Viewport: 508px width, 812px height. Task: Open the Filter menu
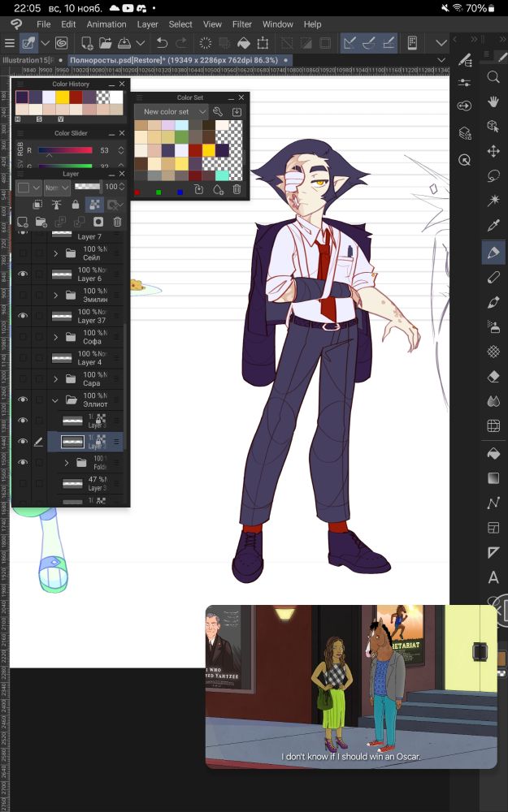click(x=242, y=24)
